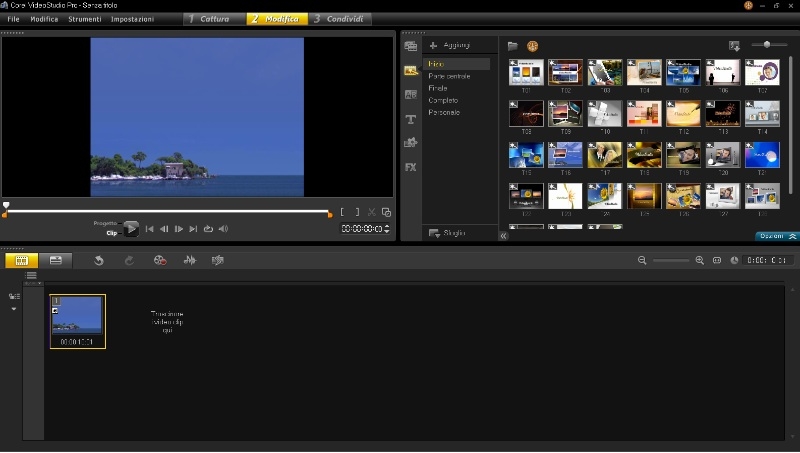800x453 pixels.
Task: Toggle repeat playback loop
Action: pos(208,229)
